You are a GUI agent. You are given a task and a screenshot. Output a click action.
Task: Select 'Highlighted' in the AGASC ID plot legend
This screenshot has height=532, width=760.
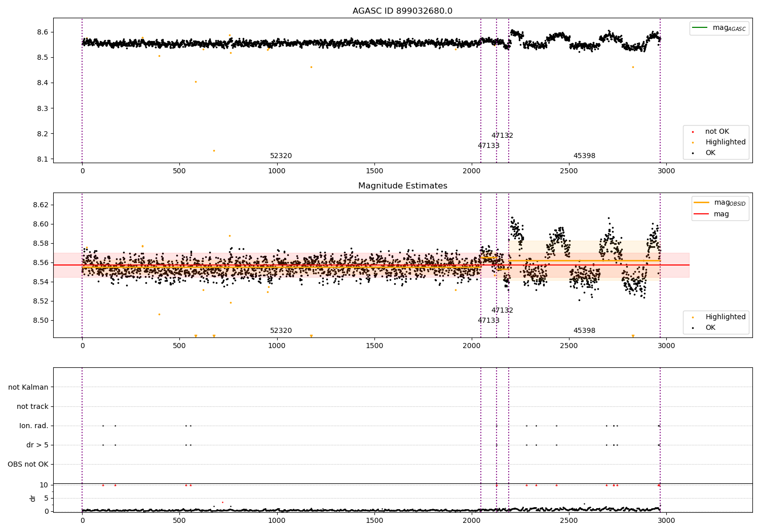pyautogui.click(x=725, y=142)
